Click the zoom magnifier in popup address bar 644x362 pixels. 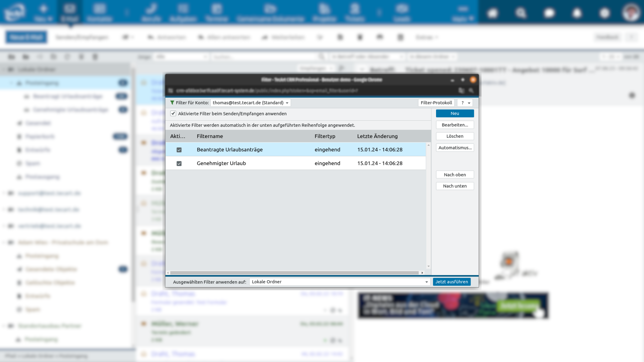coord(471,90)
